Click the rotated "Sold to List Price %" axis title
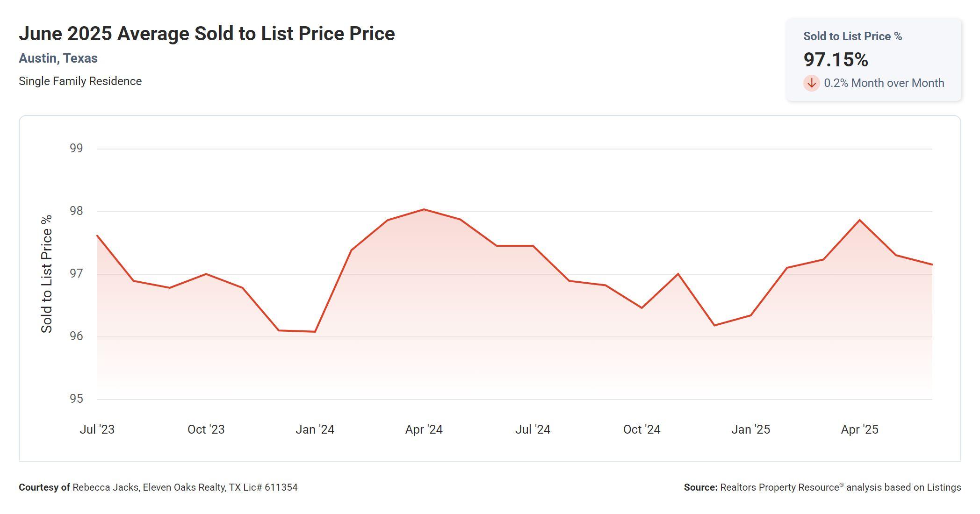The image size is (980, 514). click(x=47, y=274)
